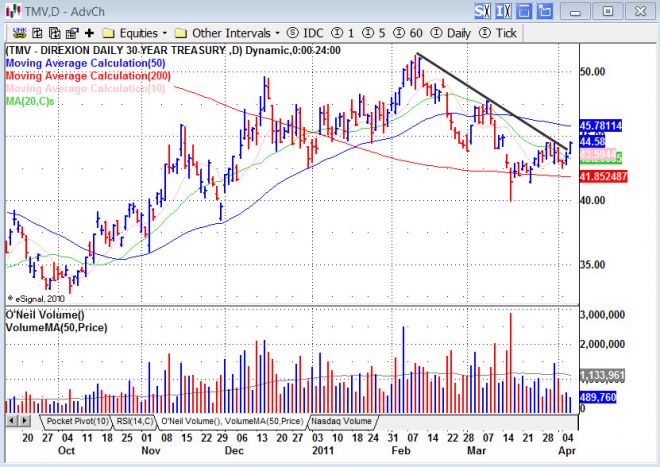This screenshot has width=660, height=467.
Task: Click the blue pop-out window title bar icon
Action: 545,11
